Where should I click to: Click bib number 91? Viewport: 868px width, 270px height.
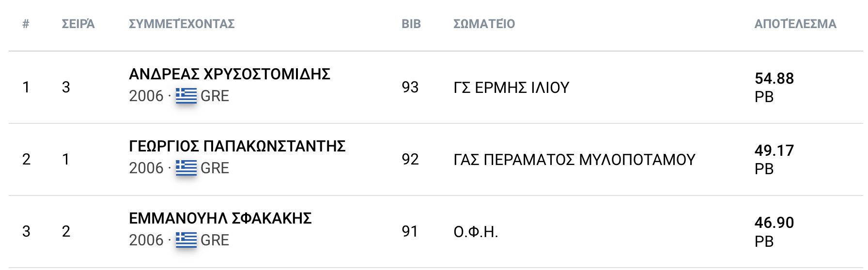(410, 231)
